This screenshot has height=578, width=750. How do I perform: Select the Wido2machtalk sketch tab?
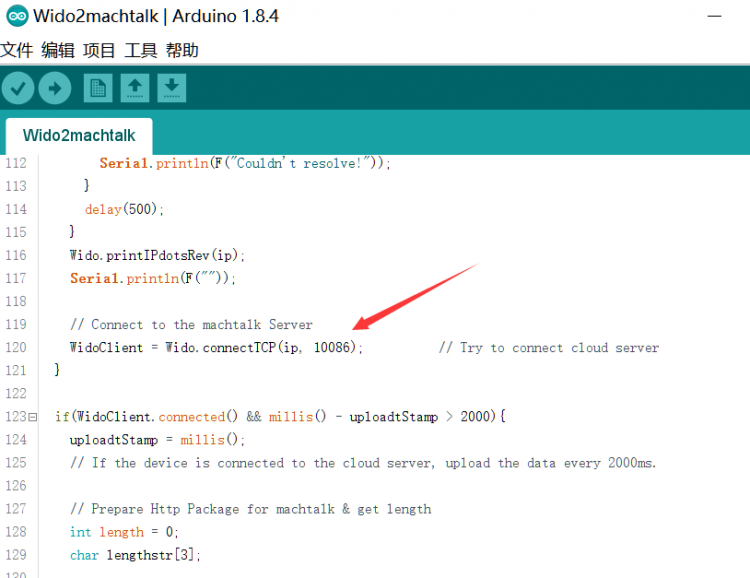pos(79,136)
